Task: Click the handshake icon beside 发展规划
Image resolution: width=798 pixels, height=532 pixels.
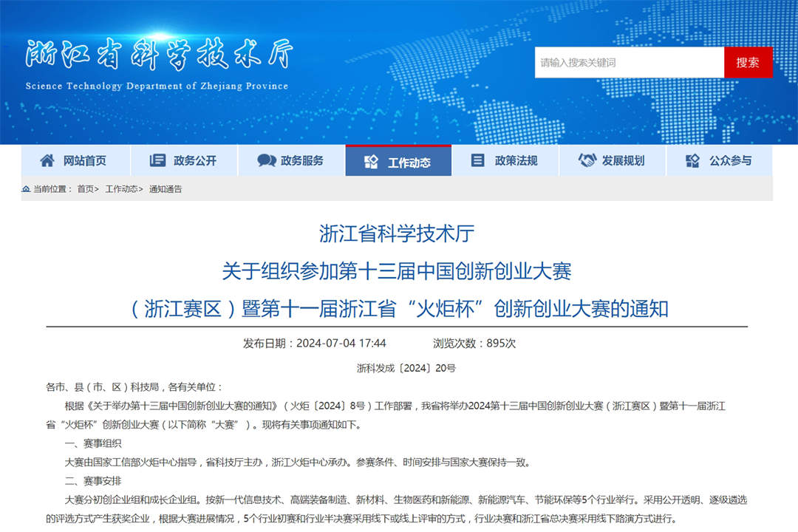Action: coord(587,160)
